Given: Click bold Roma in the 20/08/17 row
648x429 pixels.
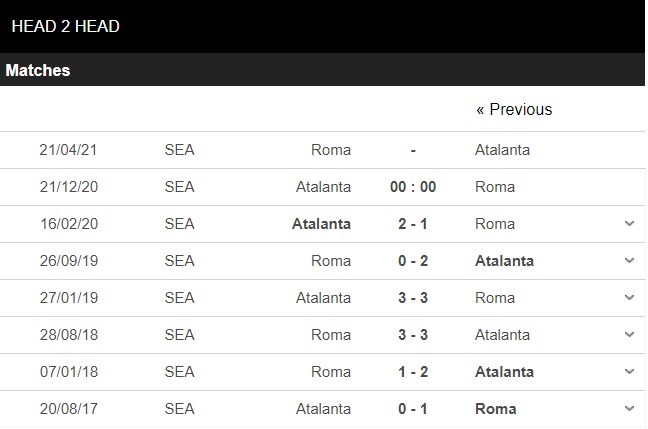Looking at the screenshot, I should click(x=497, y=409).
